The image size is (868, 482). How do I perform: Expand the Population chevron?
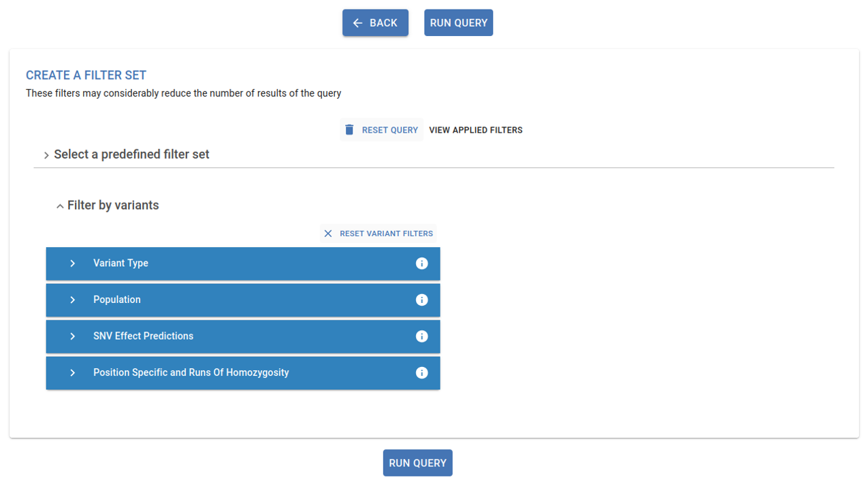[x=72, y=300]
